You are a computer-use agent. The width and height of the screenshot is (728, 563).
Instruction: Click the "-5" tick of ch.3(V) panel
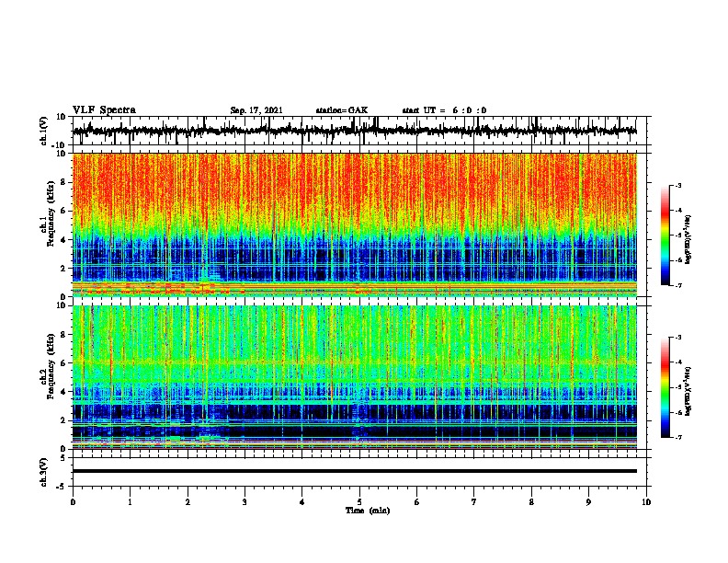click(x=62, y=487)
